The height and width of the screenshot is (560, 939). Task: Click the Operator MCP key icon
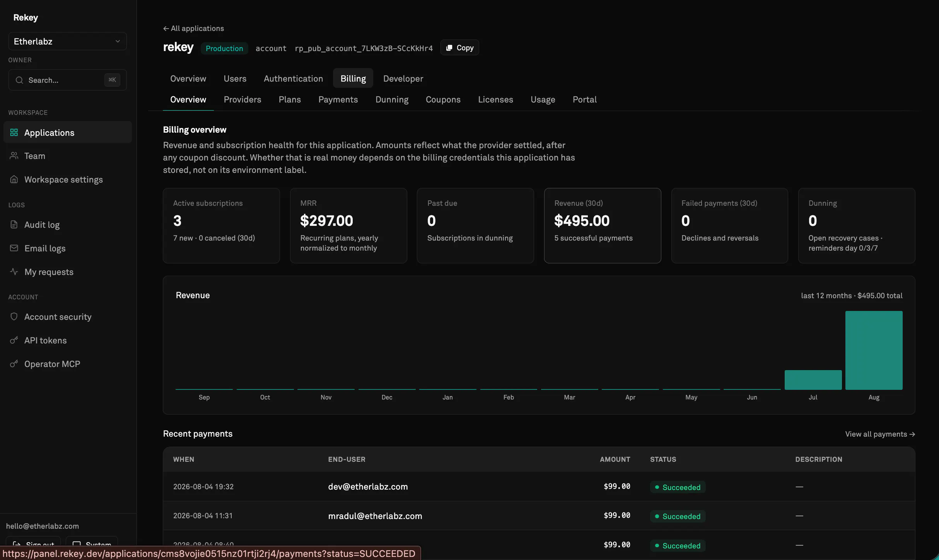point(14,364)
